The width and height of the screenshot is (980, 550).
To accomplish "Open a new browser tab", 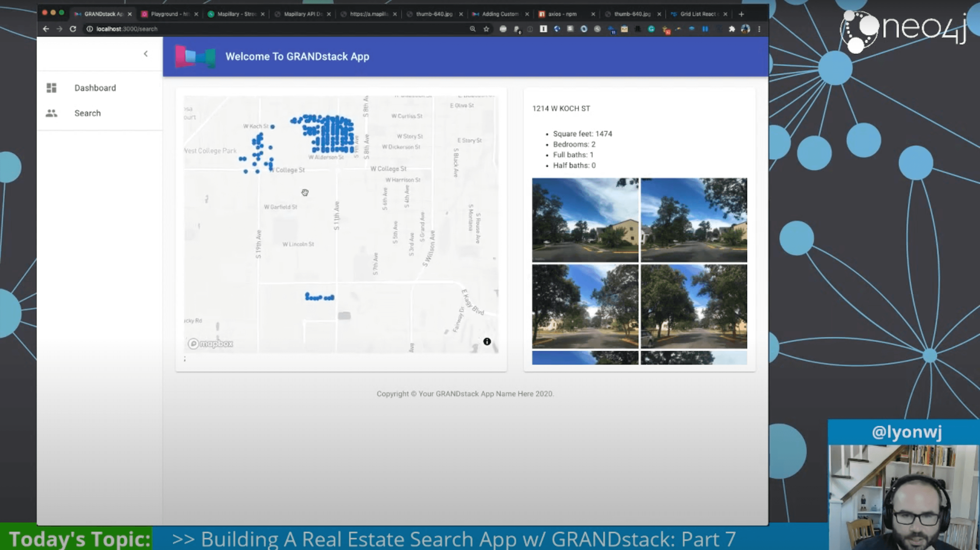I will pyautogui.click(x=741, y=14).
